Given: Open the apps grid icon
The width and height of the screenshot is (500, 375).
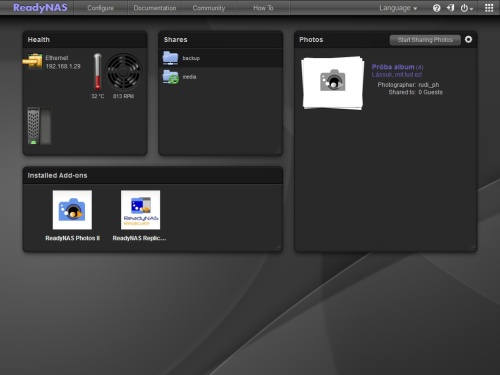Looking at the screenshot, I should click(489, 8).
